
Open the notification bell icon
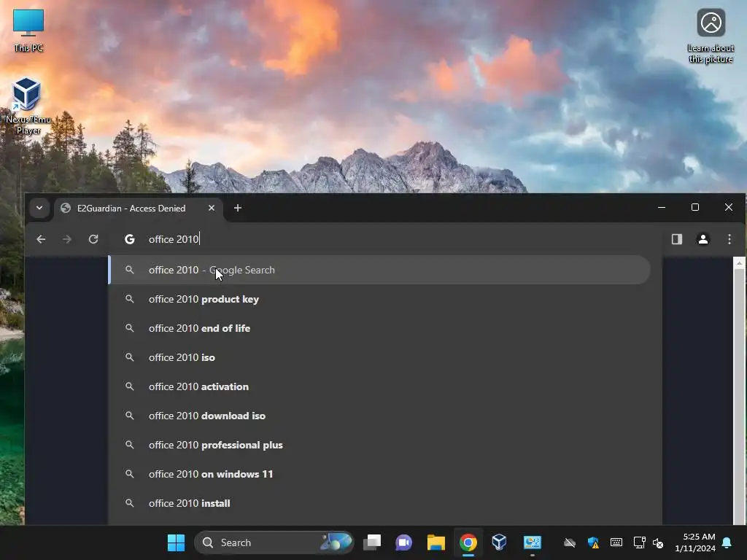(727, 542)
